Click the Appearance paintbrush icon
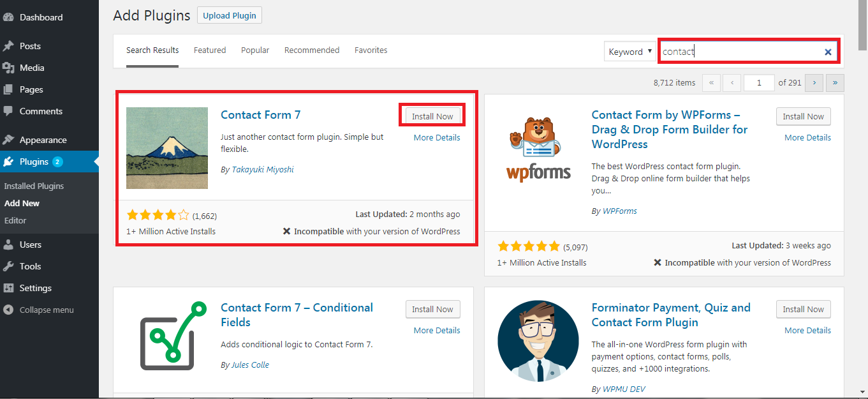868x399 pixels. point(8,140)
